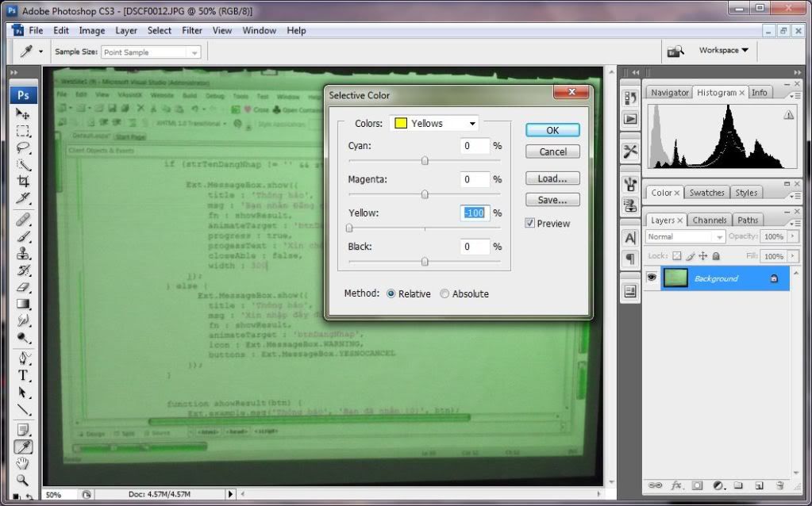Click the Magenta slider handle
The image size is (812, 506).
[x=425, y=194]
